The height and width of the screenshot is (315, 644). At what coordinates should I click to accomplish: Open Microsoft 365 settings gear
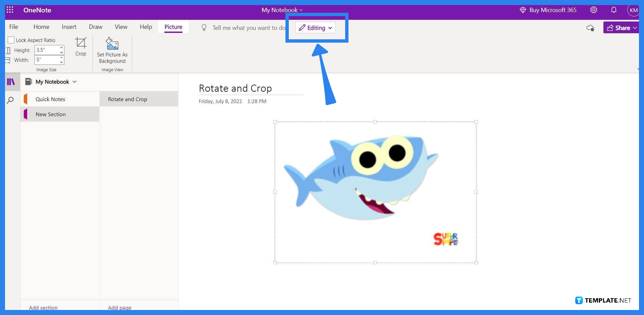(x=594, y=10)
